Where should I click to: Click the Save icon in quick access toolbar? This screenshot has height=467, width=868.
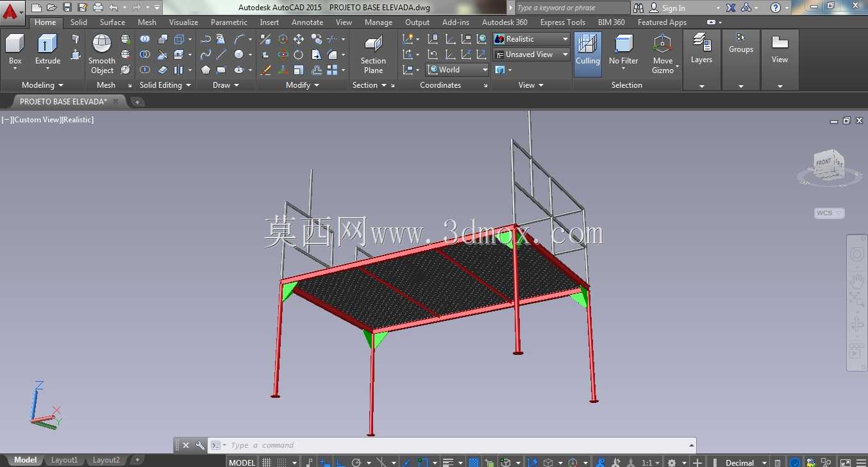click(67, 8)
